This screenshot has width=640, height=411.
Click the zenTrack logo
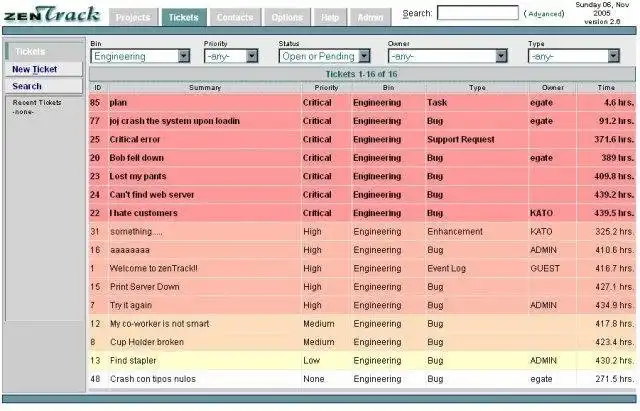coord(52,15)
